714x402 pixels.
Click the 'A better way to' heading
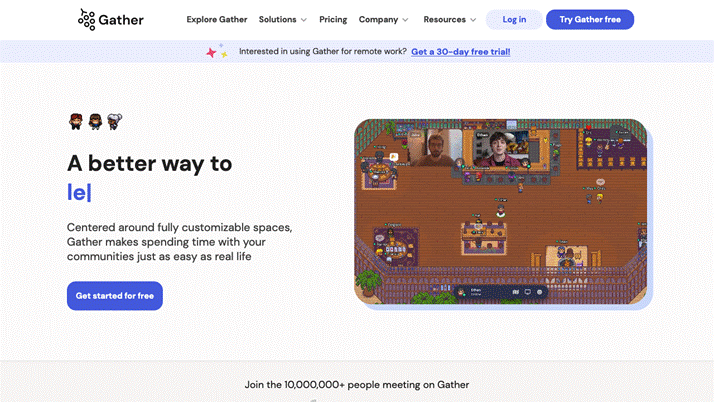pos(149,163)
